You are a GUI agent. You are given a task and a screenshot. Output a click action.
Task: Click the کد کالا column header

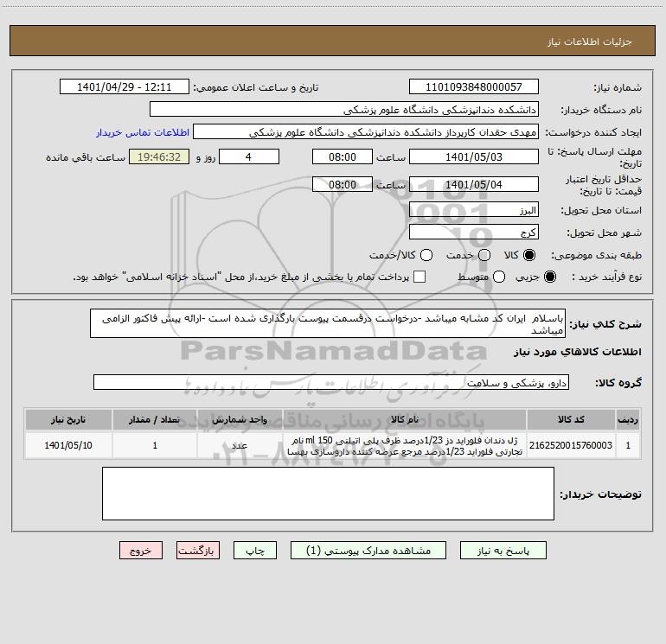(x=571, y=419)
